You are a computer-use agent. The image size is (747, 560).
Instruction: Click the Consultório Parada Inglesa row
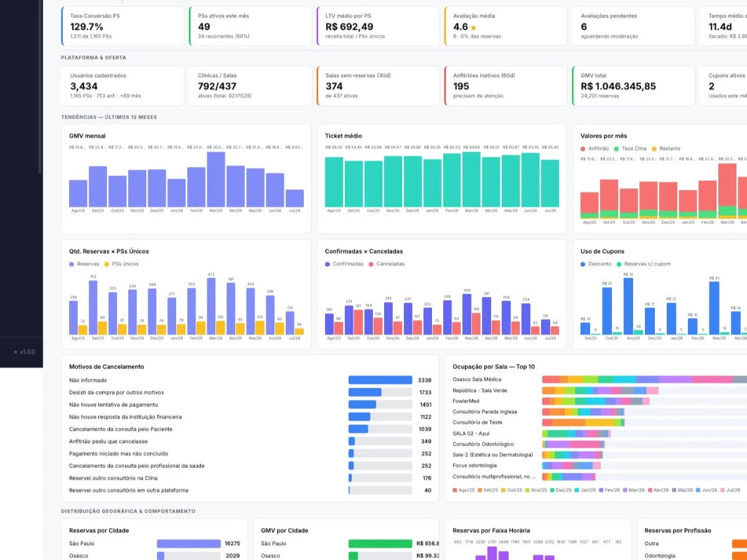coord(599,412)
